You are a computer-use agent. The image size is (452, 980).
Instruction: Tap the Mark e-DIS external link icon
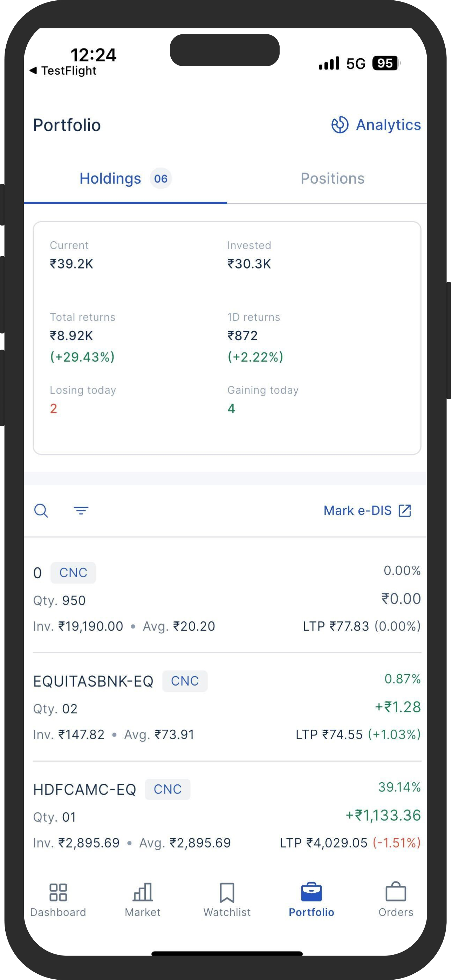[405, 511]
